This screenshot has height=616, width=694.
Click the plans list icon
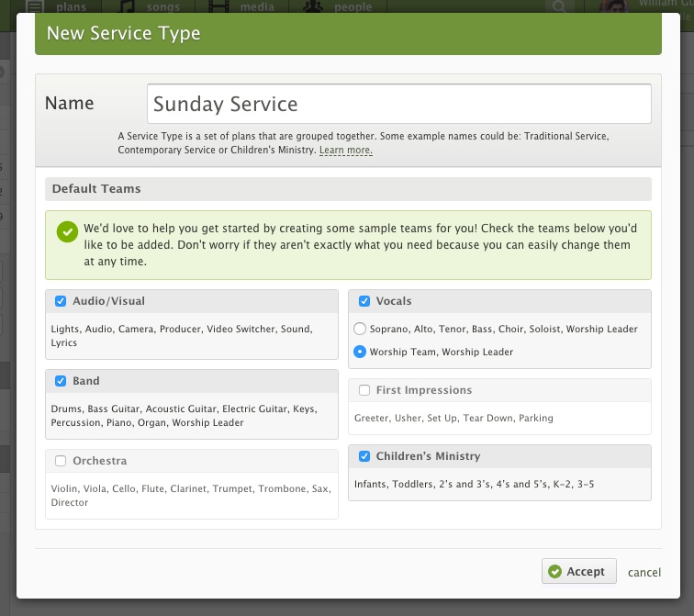pyautogui.click(x=35, y=6)
